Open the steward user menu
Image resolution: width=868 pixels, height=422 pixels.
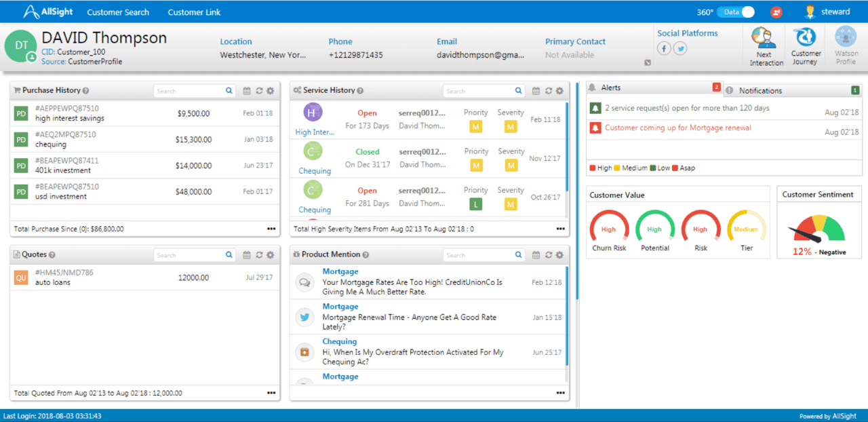pos(827,12)
